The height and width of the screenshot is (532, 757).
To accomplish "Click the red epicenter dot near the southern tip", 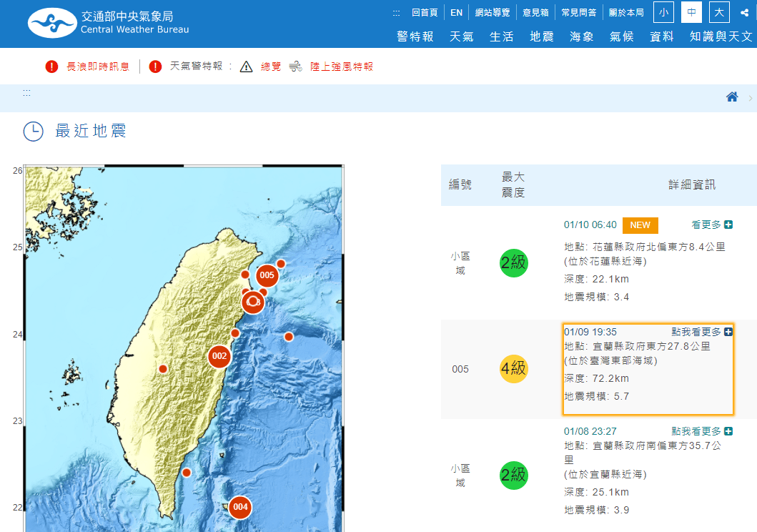I will (x=187, y=473).
